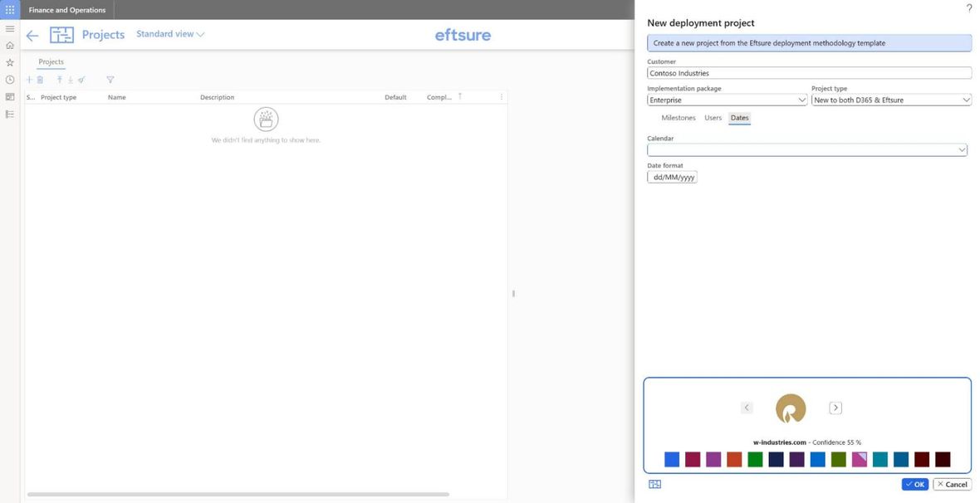Delete project using the trash icon
This screenshot has width=980, height=503.
40,80
